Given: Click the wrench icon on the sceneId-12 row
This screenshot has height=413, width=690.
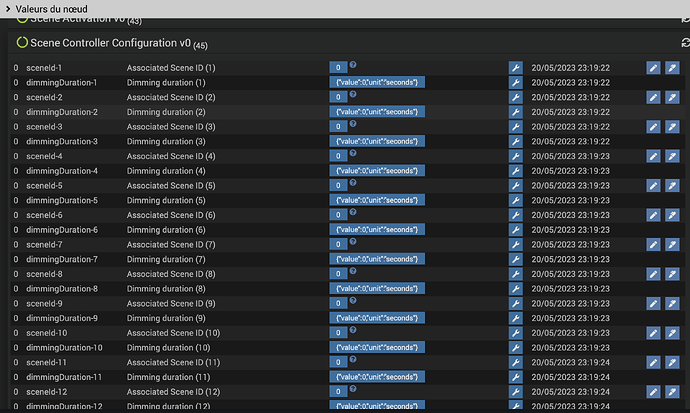Looking at the screenshot, I should coord(515,392).
